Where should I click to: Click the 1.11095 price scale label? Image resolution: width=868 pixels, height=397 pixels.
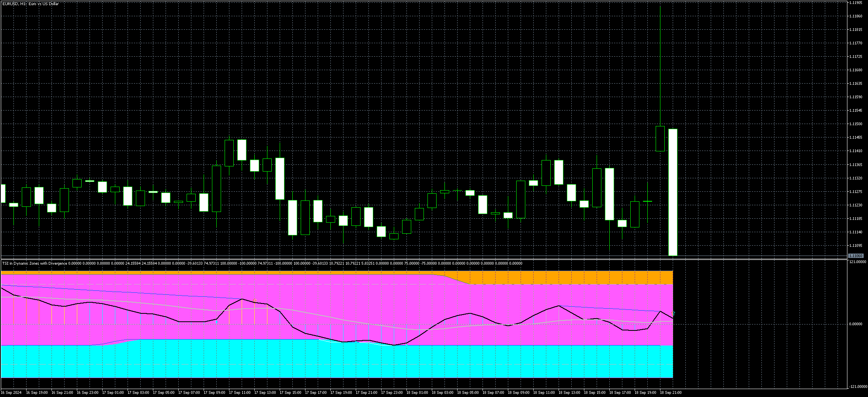856,246
